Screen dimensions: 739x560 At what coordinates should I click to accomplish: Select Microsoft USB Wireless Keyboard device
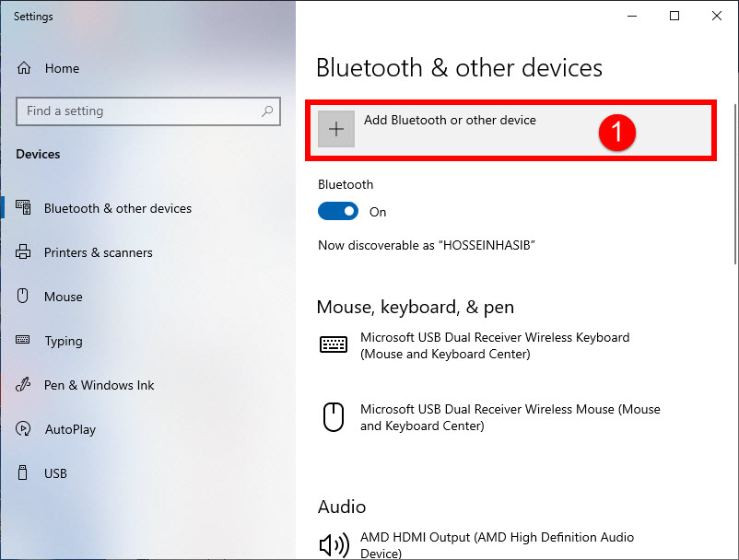pos(495,345)
